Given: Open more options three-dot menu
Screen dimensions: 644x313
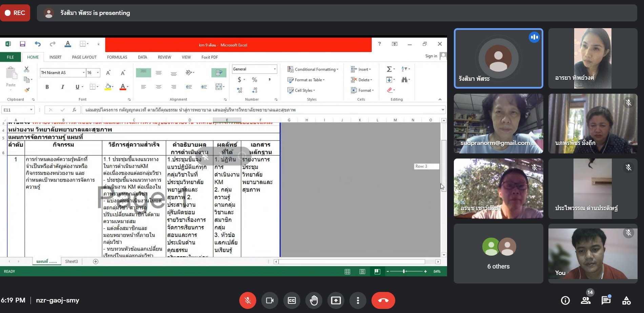Looking at the screenshot, I should click(x=358, y=300).
